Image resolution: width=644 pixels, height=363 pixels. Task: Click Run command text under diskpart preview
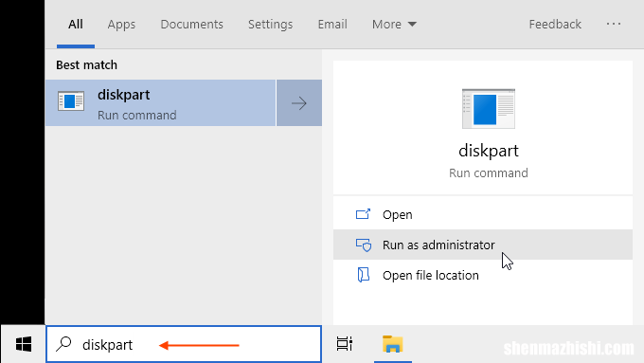(489, 173)
